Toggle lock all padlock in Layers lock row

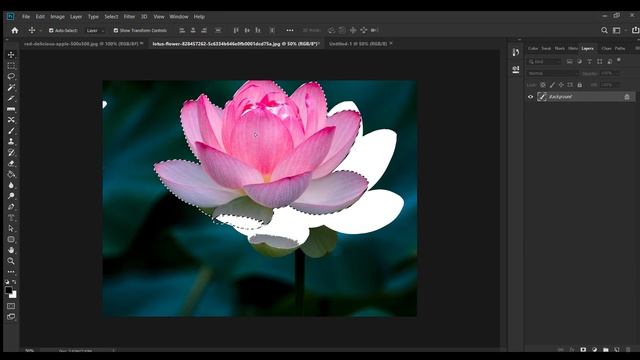[580, 85]
